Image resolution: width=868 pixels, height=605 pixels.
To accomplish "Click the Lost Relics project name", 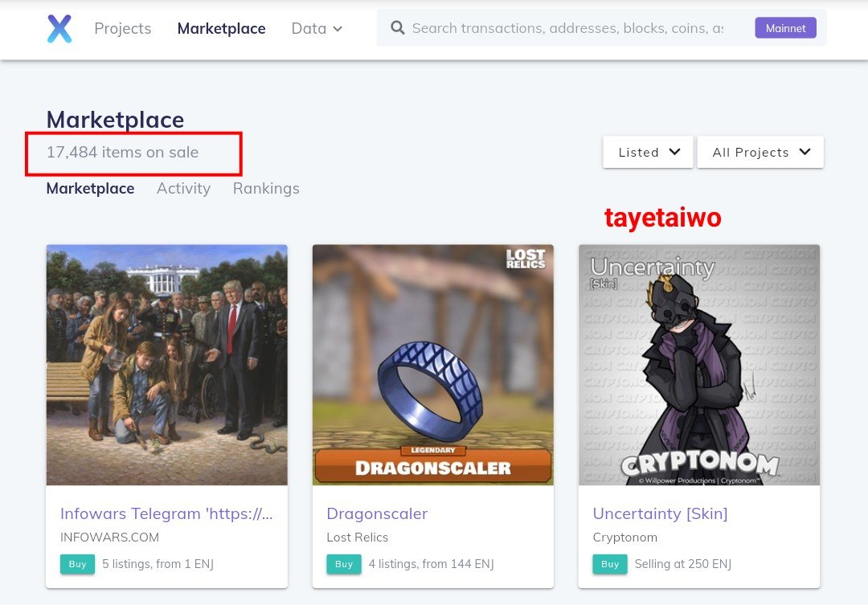I will 358,538.
